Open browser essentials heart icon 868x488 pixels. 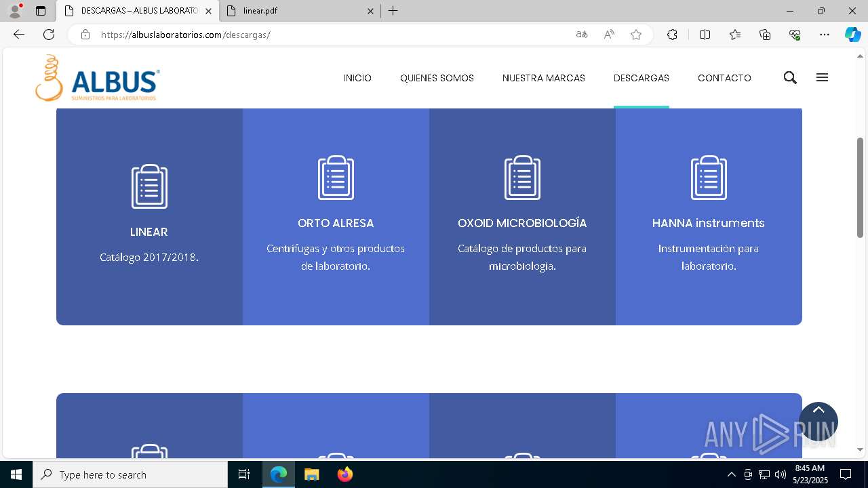coord(795,35)
